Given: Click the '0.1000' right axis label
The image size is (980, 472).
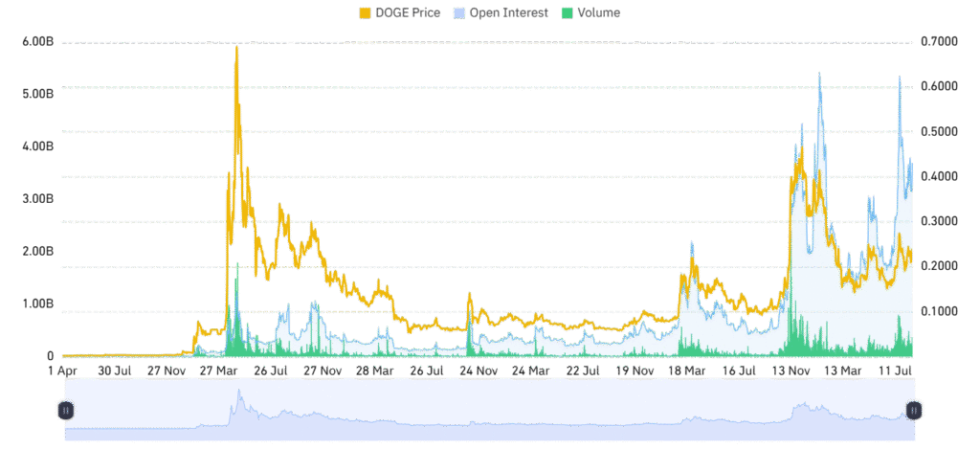Looking at the screenshot, I should click(940, 311).
